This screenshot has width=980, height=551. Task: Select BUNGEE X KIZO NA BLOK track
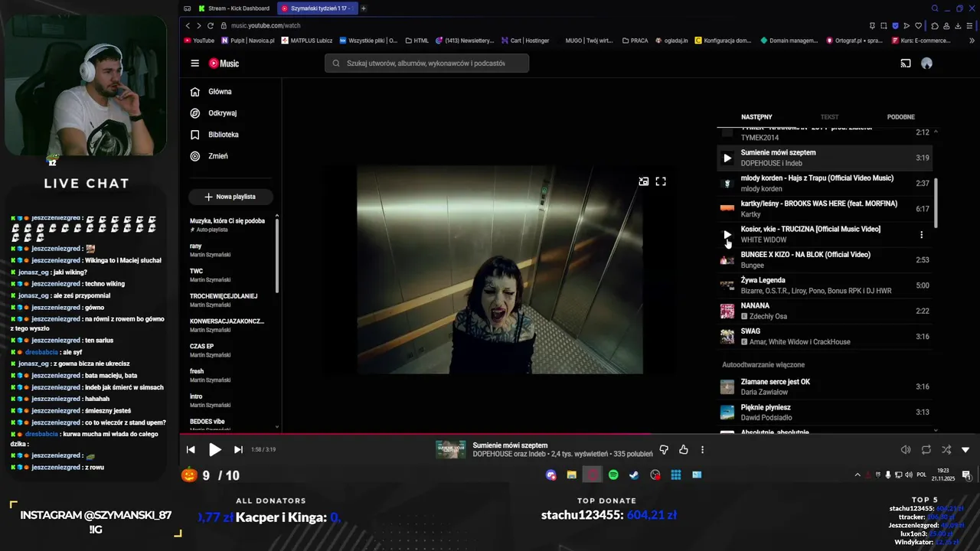(x=825, y=260)
